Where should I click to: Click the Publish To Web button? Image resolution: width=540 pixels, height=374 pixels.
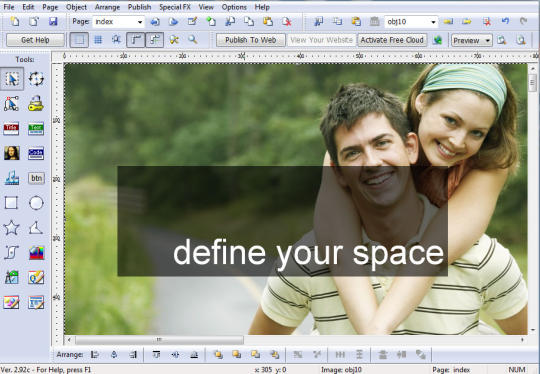point(251,40)
